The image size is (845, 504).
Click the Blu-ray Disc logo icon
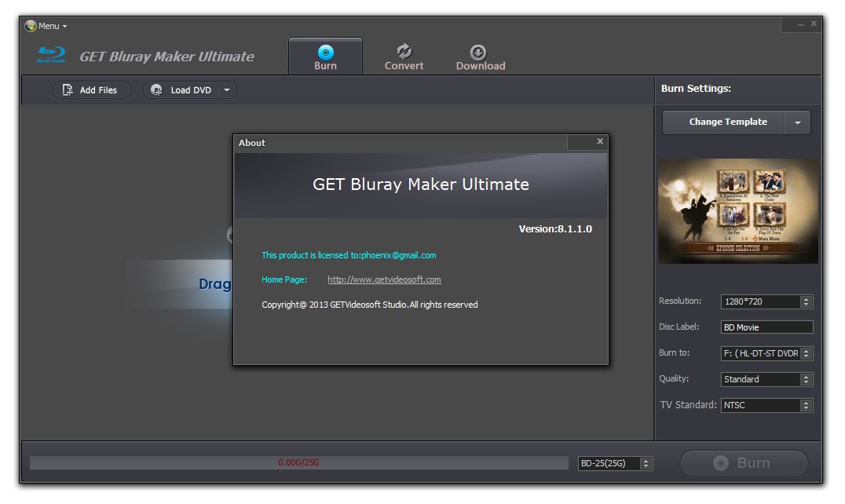[x=51, y=55]
